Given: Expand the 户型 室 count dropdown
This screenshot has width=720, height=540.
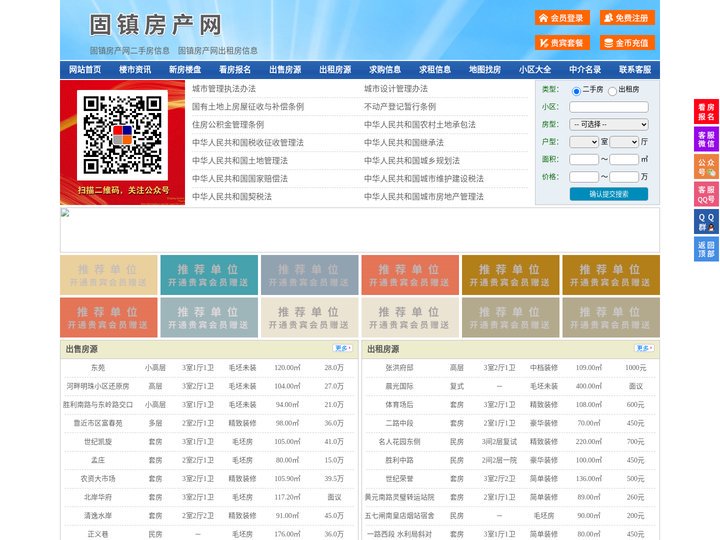Looking at the screenshot, I should coord(584,142).
